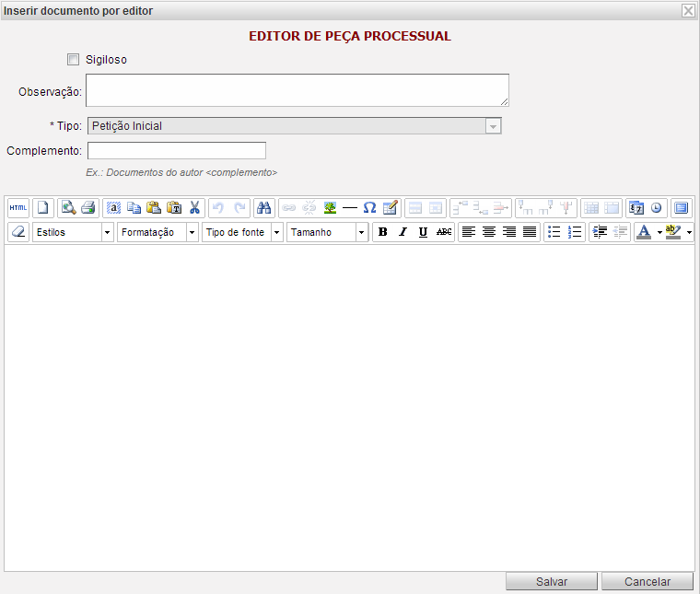
Task: Open the Tipo de fonte dropdown
Action: pos(242,232)
